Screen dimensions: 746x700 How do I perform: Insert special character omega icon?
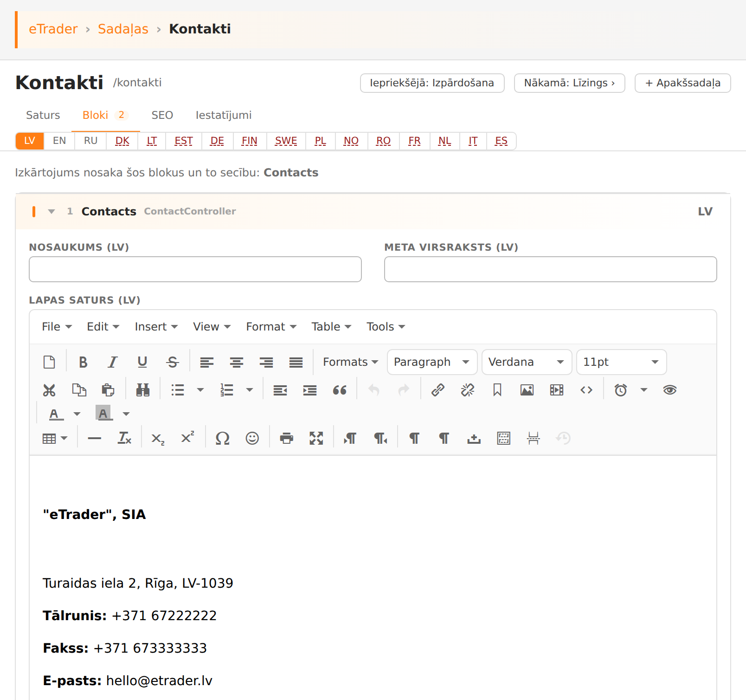[223, 438]
